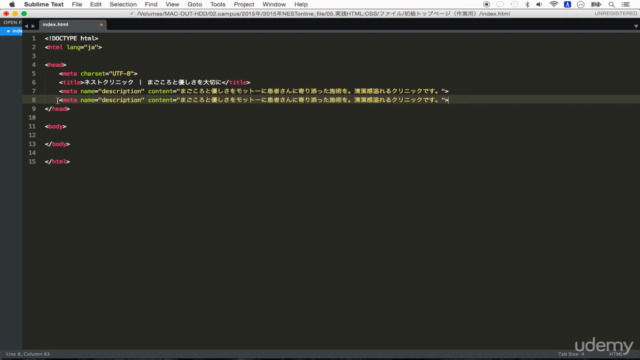Click line number 15 in gutter
640x360 pixels.
pyautogui.click(x=32, y=162)
